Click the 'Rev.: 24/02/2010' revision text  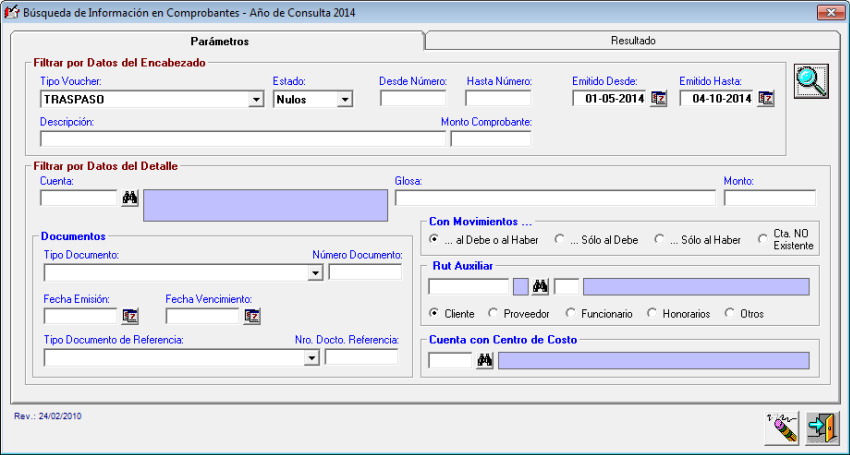48,416
